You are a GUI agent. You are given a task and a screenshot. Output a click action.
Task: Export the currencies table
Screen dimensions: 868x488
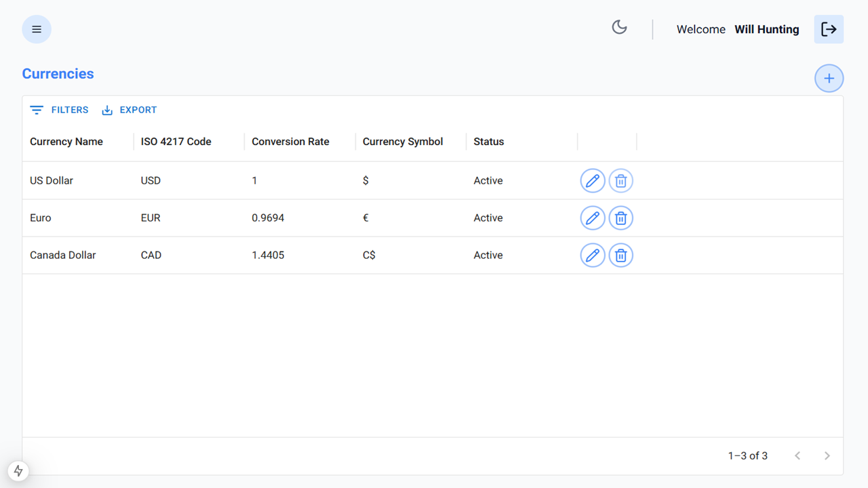point(129,110)
